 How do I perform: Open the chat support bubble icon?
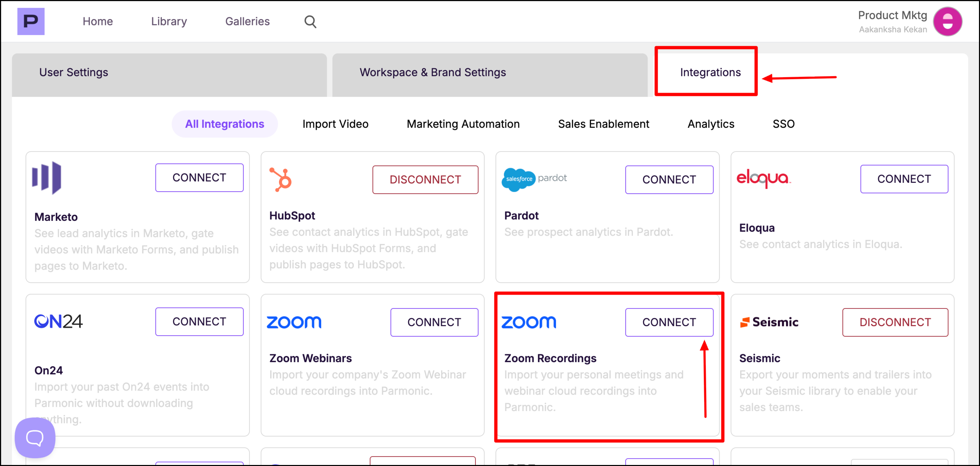[x=35, y=437]
